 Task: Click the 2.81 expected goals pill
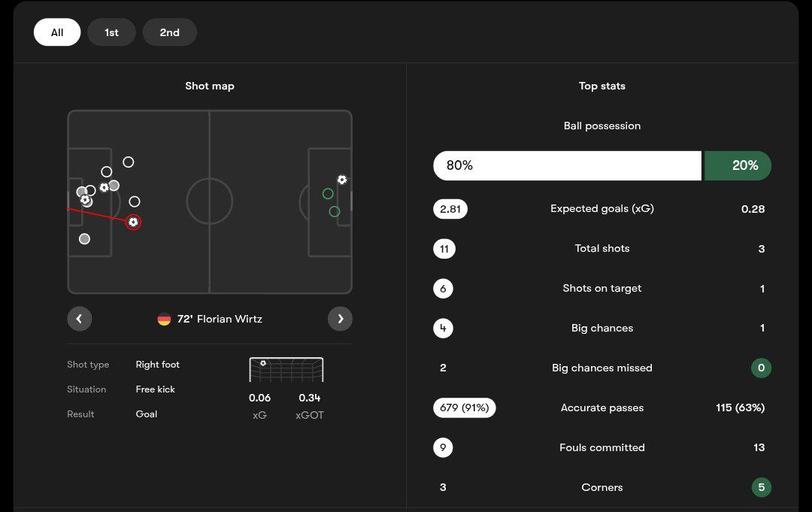point(450,209)
